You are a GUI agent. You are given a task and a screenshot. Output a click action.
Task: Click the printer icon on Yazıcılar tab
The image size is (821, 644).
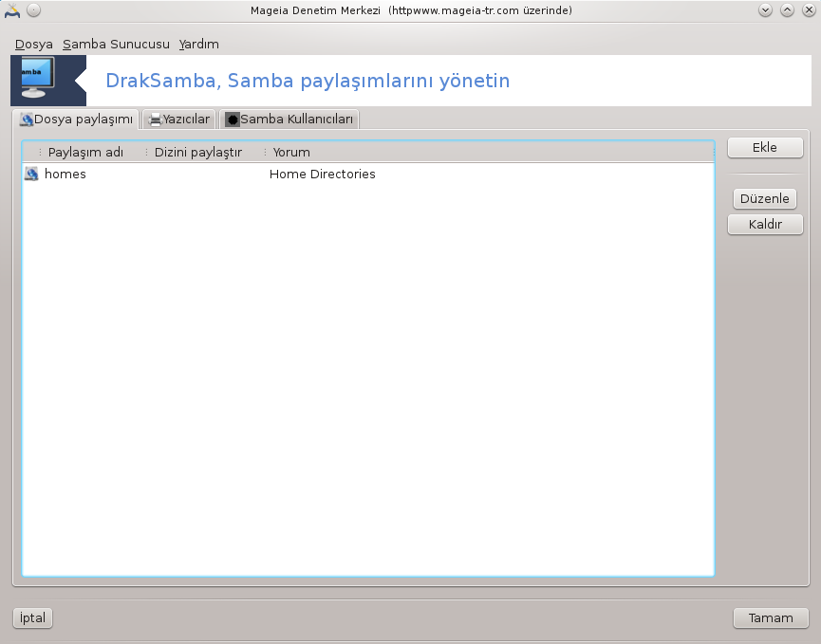[x=155, y=120]
